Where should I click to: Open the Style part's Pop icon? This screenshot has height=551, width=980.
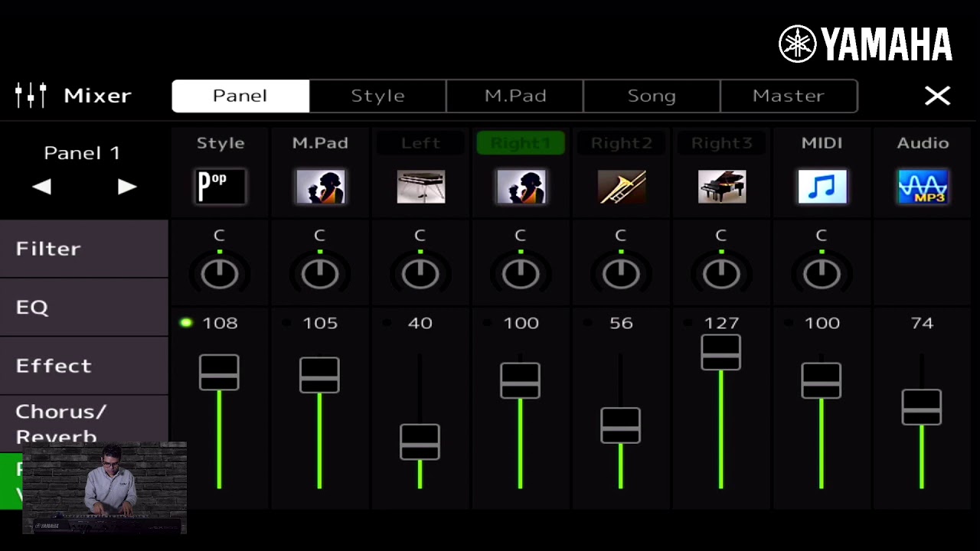pyautogui.click(x=220, y=187)
